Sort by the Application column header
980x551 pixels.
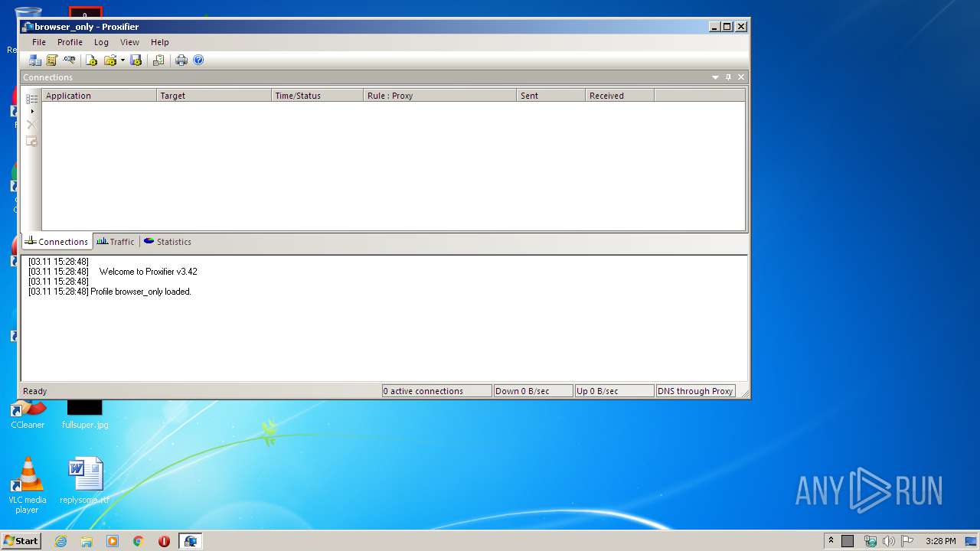click(99, 96)
